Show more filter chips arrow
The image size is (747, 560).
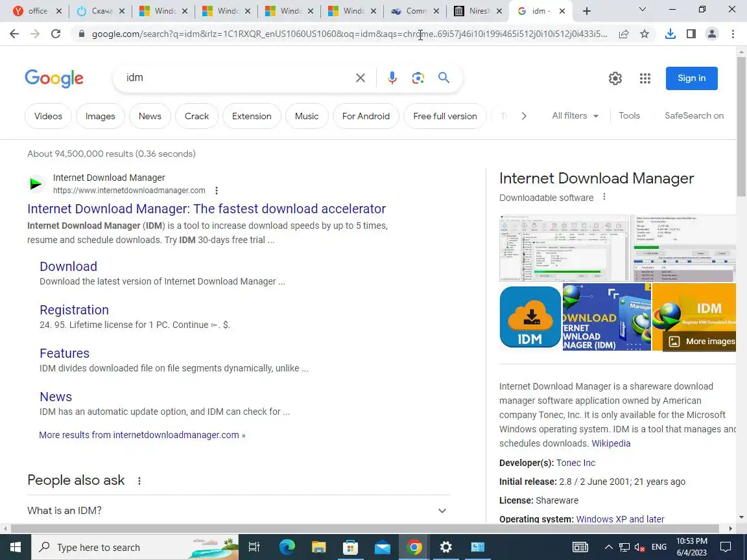click(x=524, y=116)
